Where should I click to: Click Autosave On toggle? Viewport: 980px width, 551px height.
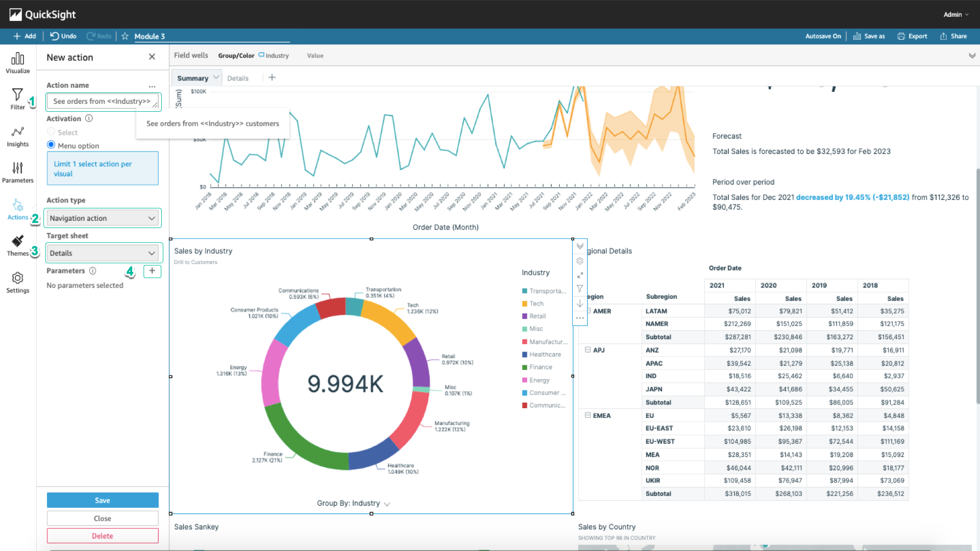[x=823, y=36]
